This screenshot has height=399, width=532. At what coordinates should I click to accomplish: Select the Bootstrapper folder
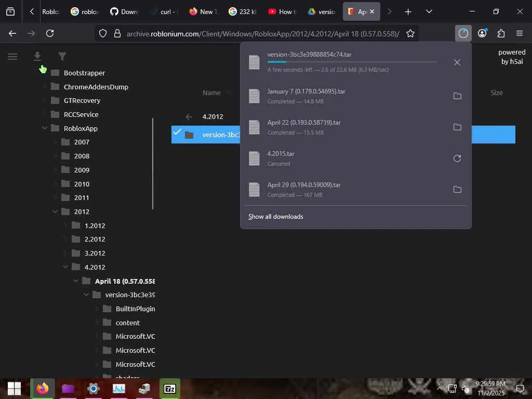coord(84,73)
